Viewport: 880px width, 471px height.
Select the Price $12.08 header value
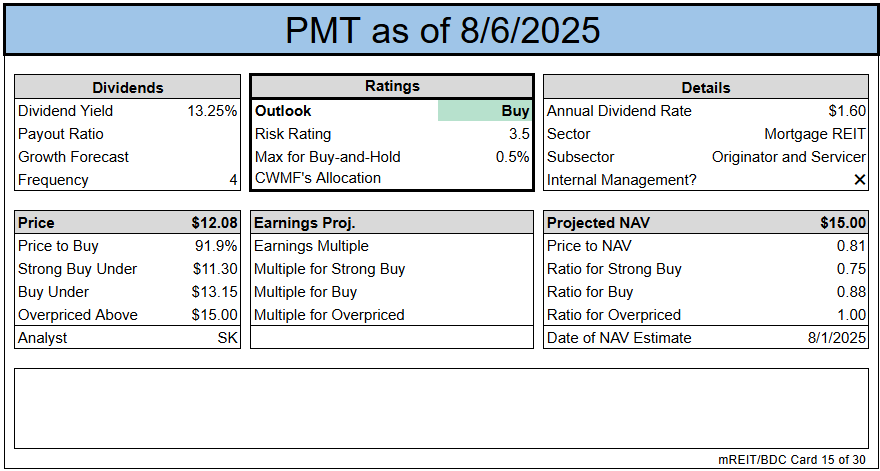tap(214, 223)
